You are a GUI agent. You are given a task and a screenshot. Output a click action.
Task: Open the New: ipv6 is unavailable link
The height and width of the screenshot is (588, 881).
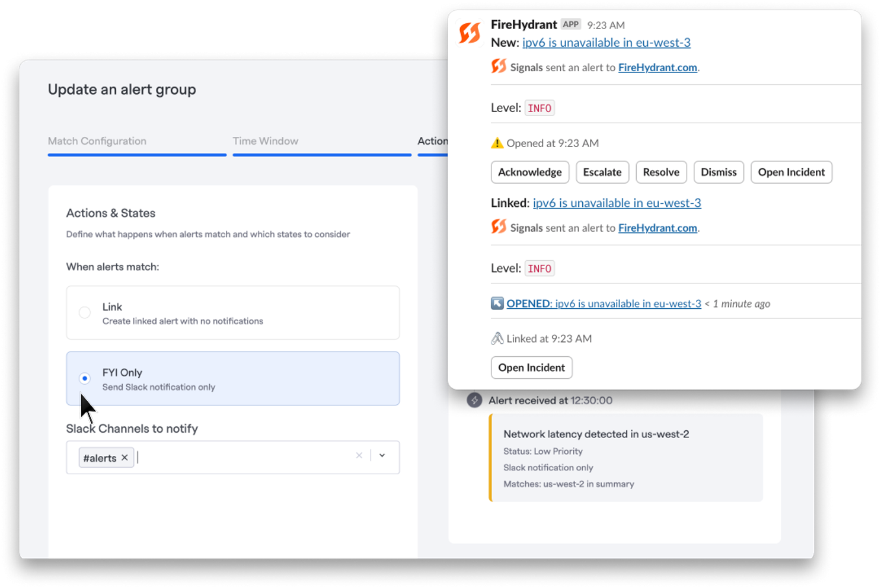click(606, 43)
